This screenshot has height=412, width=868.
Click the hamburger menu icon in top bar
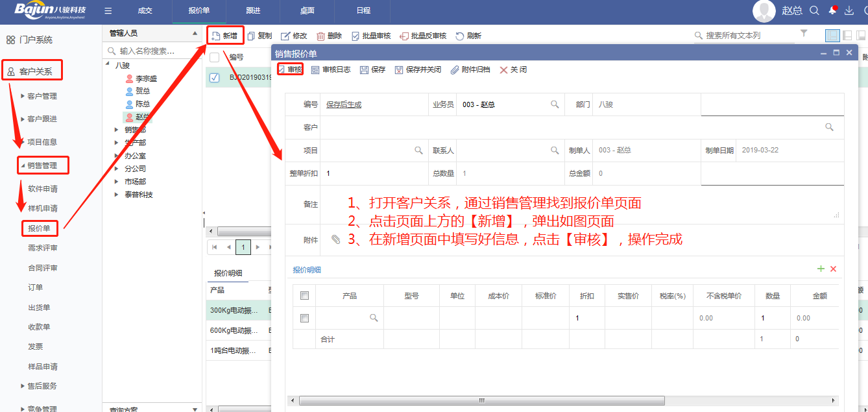tap(108, 11)
